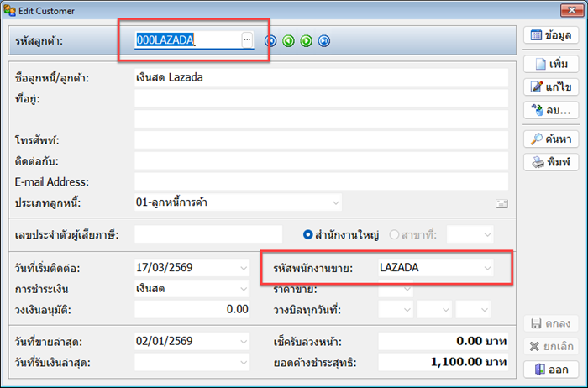Viewport: 588px width, 388px height.
Task: Print the record with พิมพ์ button
Action: click(x=552, y=161)
